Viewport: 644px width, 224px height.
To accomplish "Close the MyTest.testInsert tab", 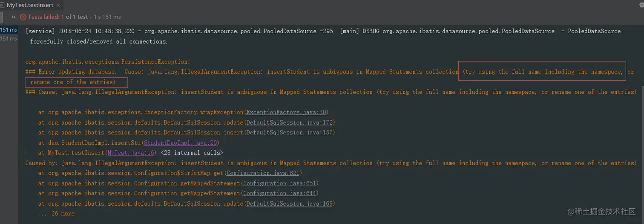I will (x=58, y=6).
